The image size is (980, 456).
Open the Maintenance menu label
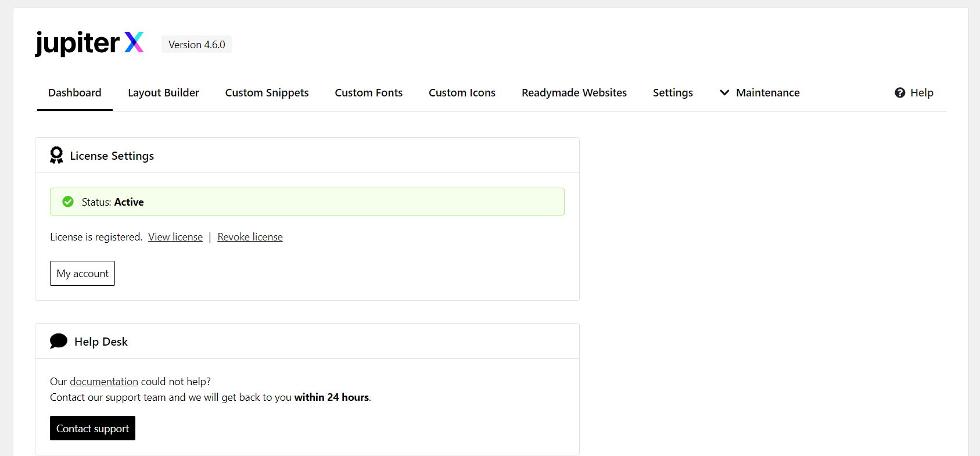(768, 93)
